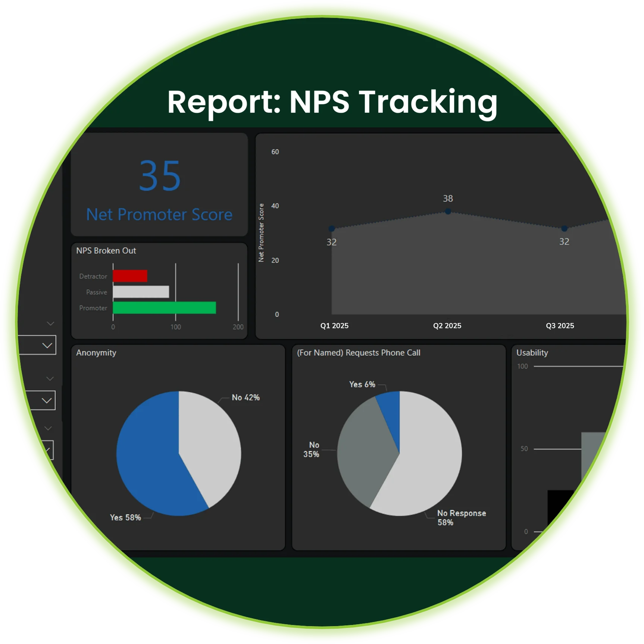Viewport: 644px width, 644px height.
Task: Expand the topmost slicer dropdown box on the left edge
Action: 37,345
